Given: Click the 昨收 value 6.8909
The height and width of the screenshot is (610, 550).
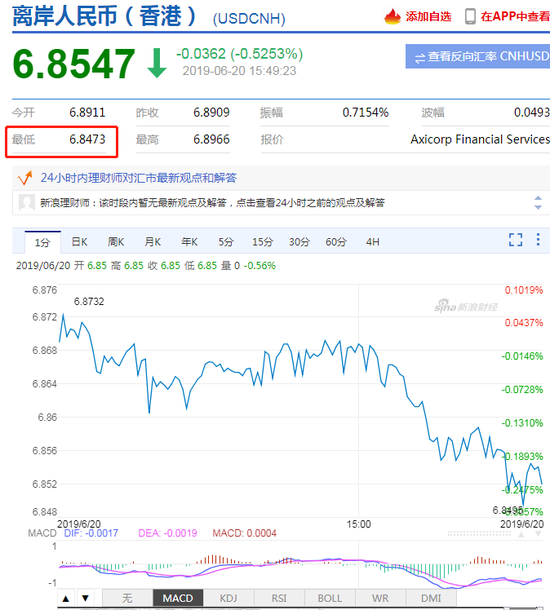Looking at the screenshot, I should pos(212,113).
